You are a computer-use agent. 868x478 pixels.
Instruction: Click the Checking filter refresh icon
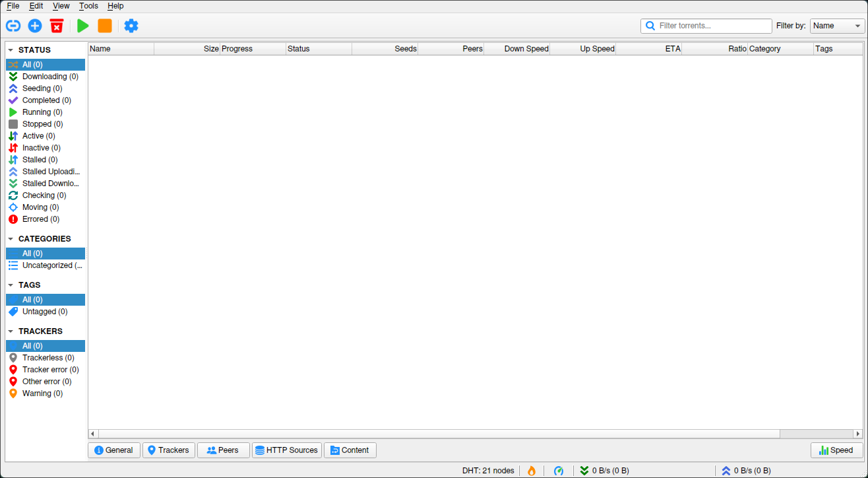(13, 195)
